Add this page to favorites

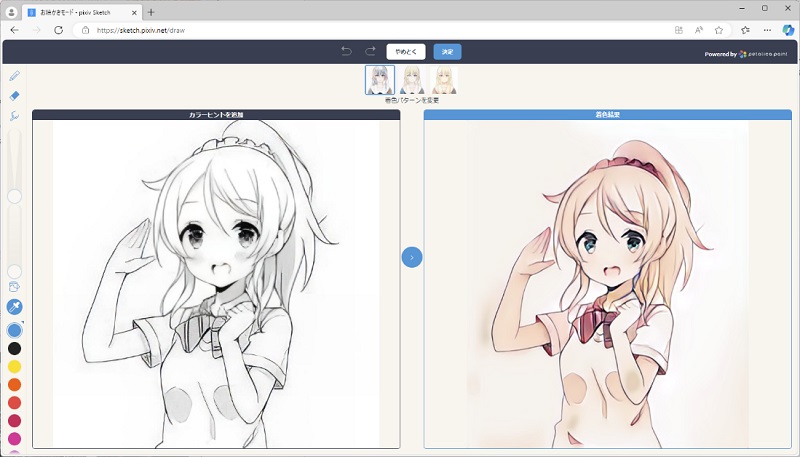(x=719, y=30)
